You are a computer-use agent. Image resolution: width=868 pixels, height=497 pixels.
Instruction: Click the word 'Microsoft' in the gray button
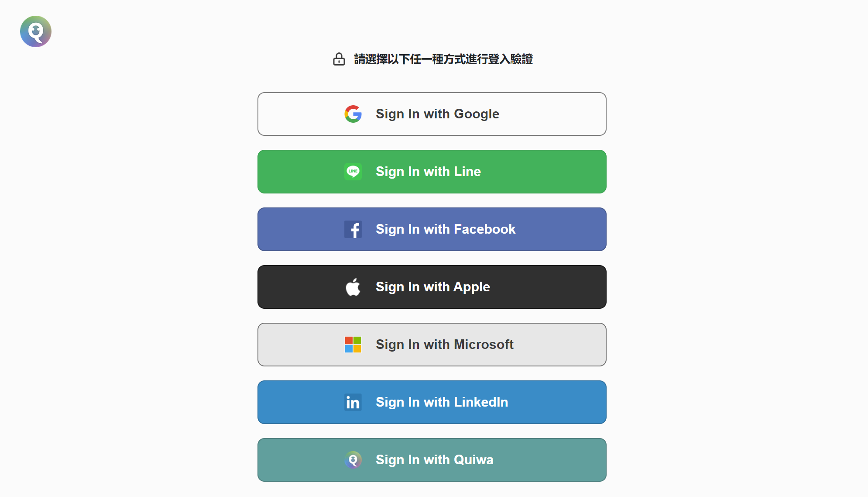click(484, 345)
